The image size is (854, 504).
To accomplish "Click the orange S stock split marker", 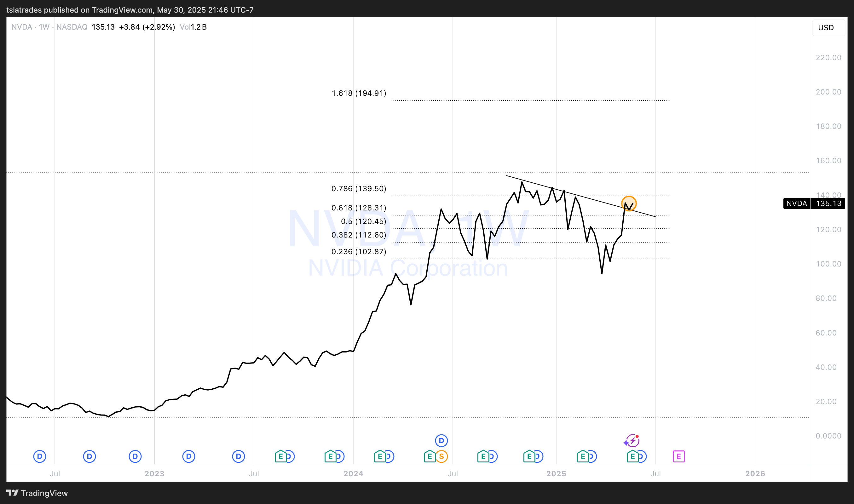I will 441,456.
